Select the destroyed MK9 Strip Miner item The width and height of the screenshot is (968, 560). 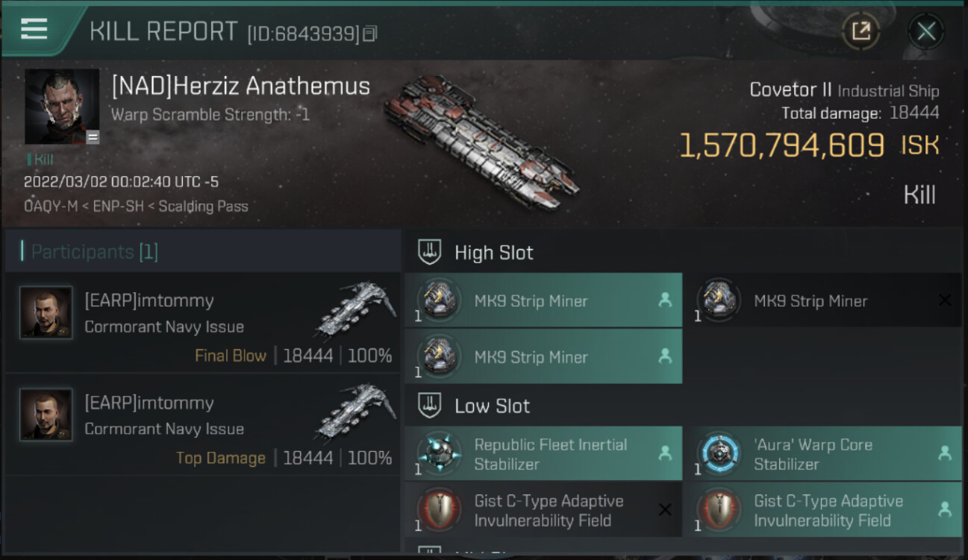pyautogui.click(x=821, y=301)
